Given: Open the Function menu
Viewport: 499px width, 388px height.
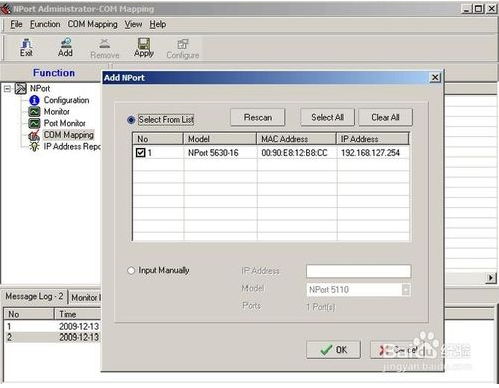Looking at the screenshot, I should [45, 24].
